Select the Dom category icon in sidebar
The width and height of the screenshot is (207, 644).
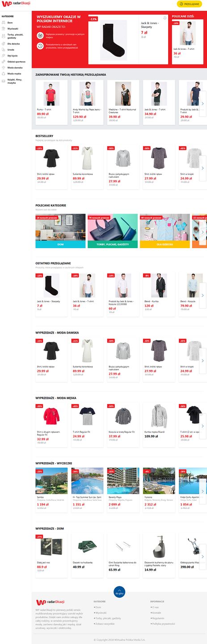pyautogui.click(x=4, y=22)
